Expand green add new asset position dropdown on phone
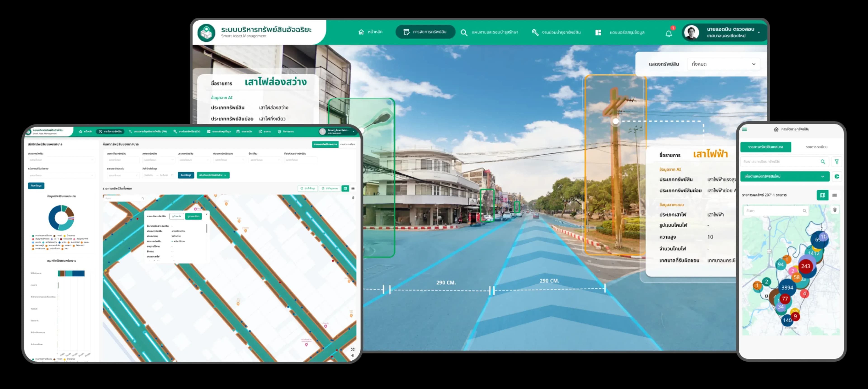This screenshot has width=868, height=389. (784, 177)
